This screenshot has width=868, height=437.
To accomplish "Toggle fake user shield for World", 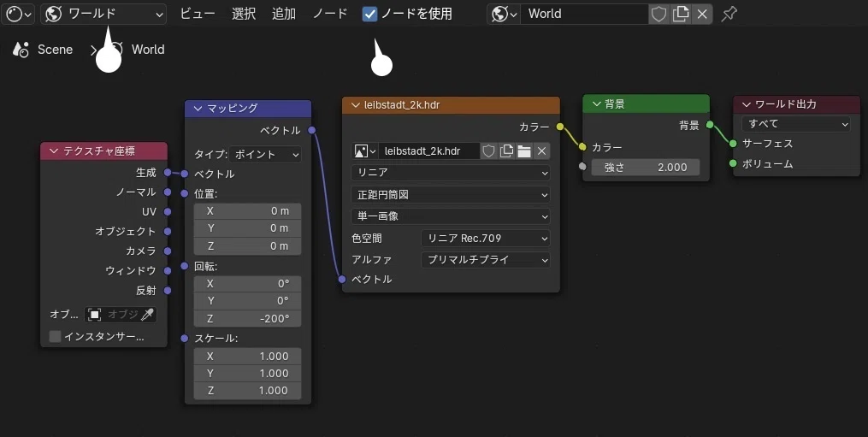I will [658, 14].
